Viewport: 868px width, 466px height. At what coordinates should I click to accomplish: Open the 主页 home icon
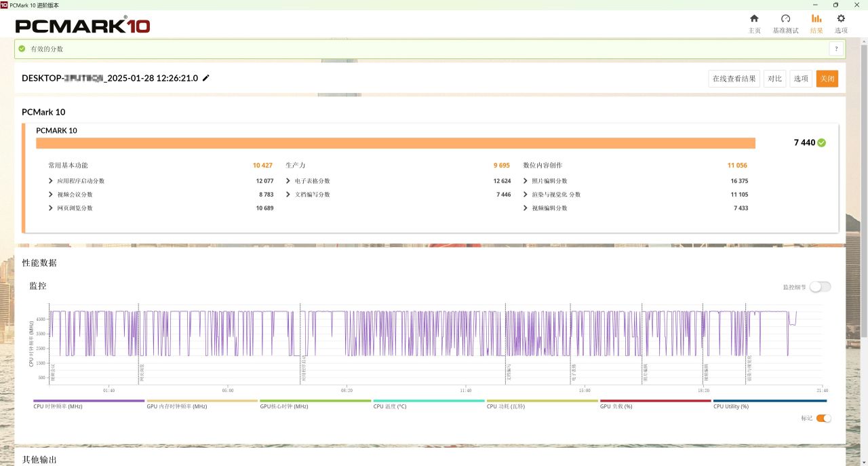point(754,18)
